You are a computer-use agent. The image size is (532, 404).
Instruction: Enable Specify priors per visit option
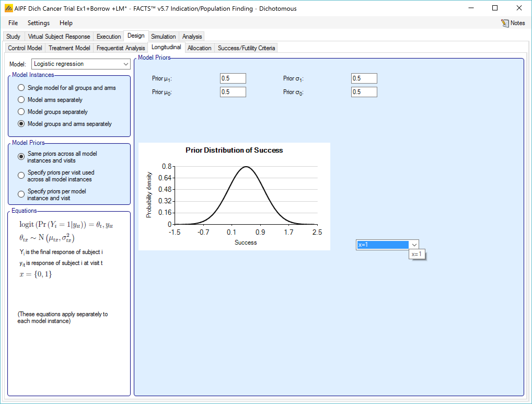tap(21, 176)
